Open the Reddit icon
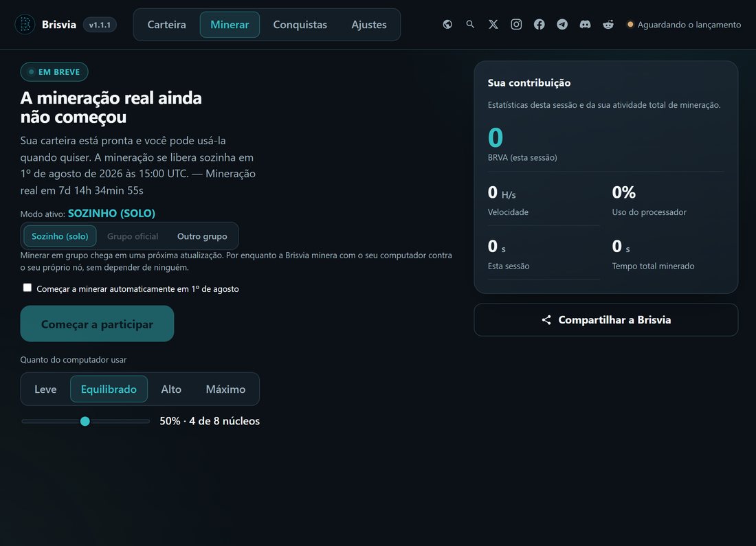Screen dimensions: 756x546 point(608,25)
